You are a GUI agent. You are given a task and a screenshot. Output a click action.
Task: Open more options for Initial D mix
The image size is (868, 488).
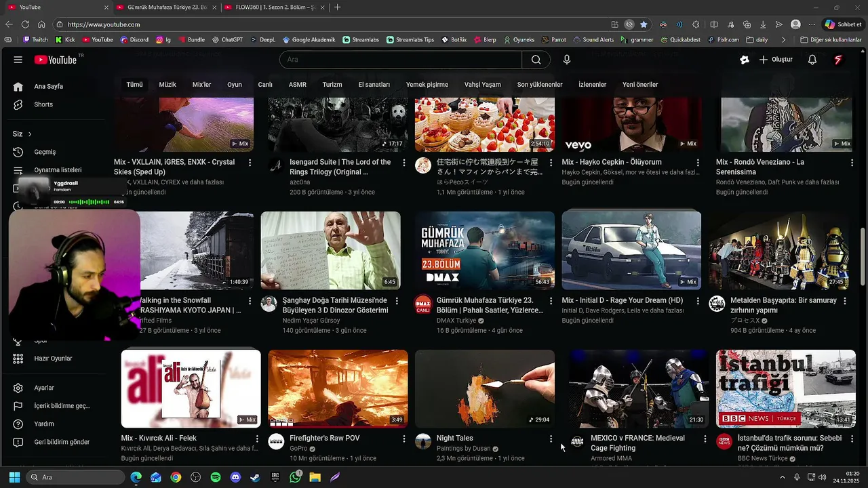pos(698,301)
